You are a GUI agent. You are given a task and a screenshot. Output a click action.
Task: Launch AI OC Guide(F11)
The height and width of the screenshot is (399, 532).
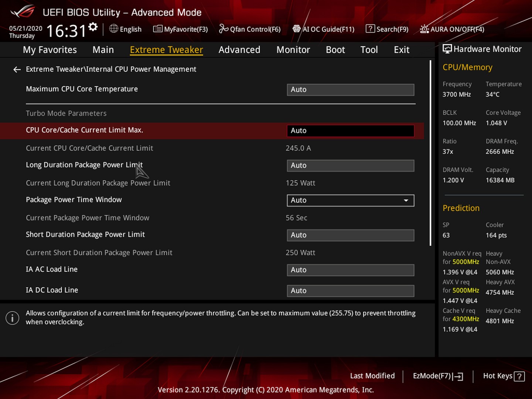(323, 29)
